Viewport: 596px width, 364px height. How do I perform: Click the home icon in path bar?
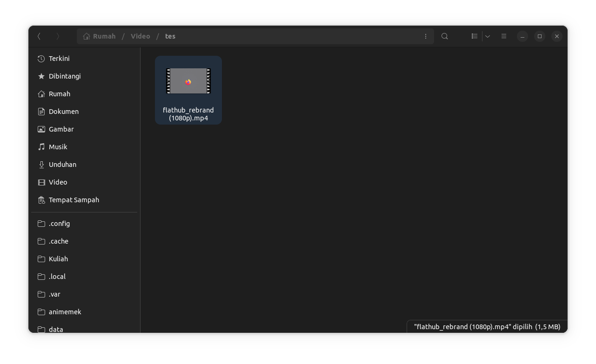point(87,36)
